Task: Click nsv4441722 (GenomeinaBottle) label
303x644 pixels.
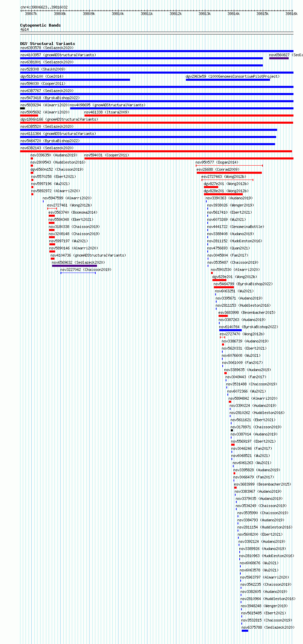Action: [x=236, y=227]
